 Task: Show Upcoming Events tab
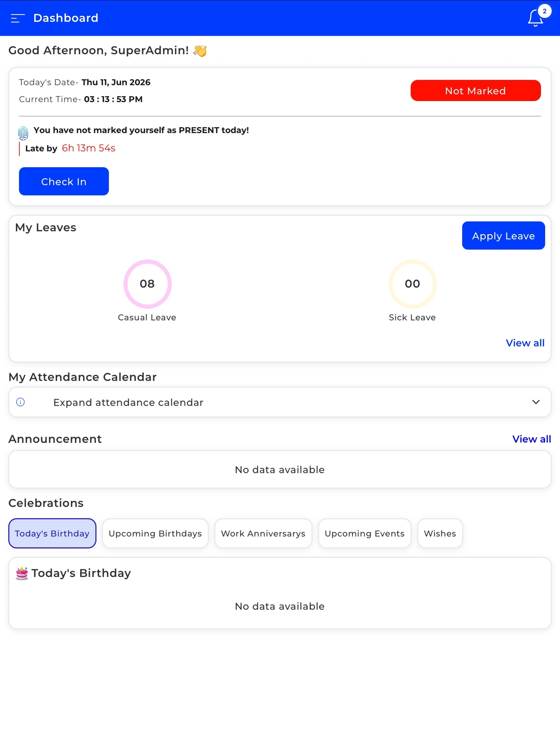[x=365, y=533]
